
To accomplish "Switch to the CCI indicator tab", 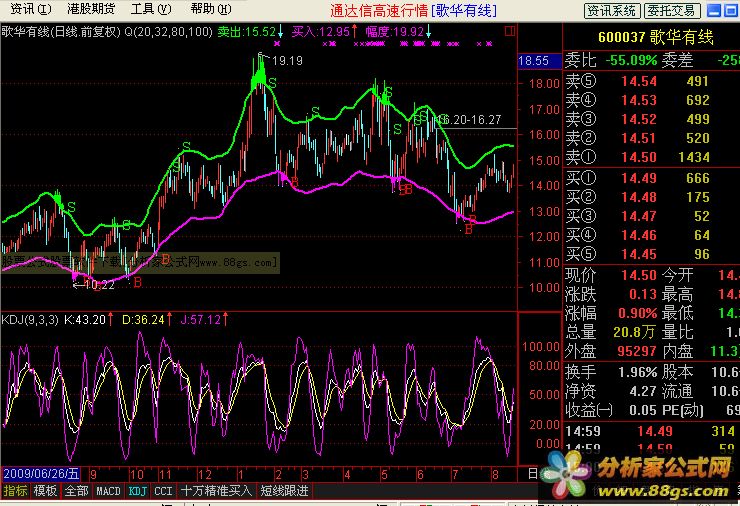I will pos(163,491).
